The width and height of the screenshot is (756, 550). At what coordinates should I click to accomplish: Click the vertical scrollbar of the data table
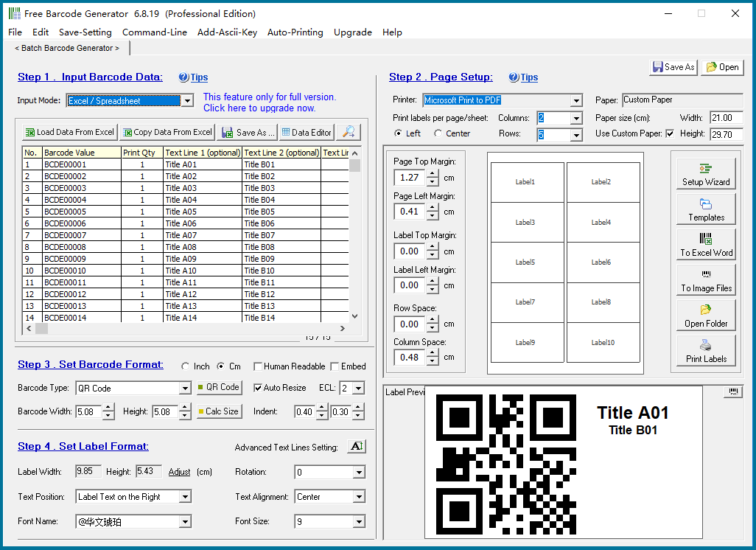pyautogui.click(x=355, y=234)
